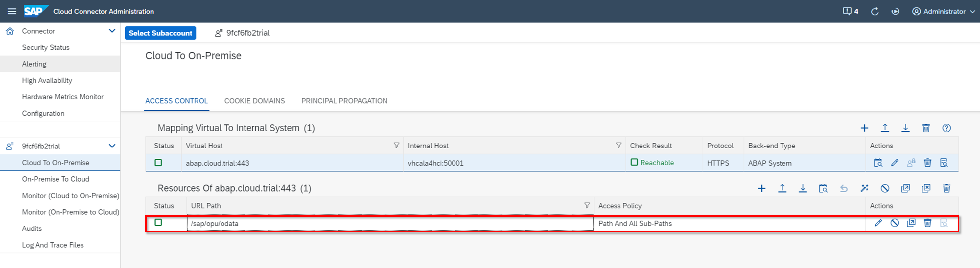The width and height of the screenshot is (980, 268).
Task: Click status indicator of abap.cloud.trial:443 mapping
Action: [158, 163]
